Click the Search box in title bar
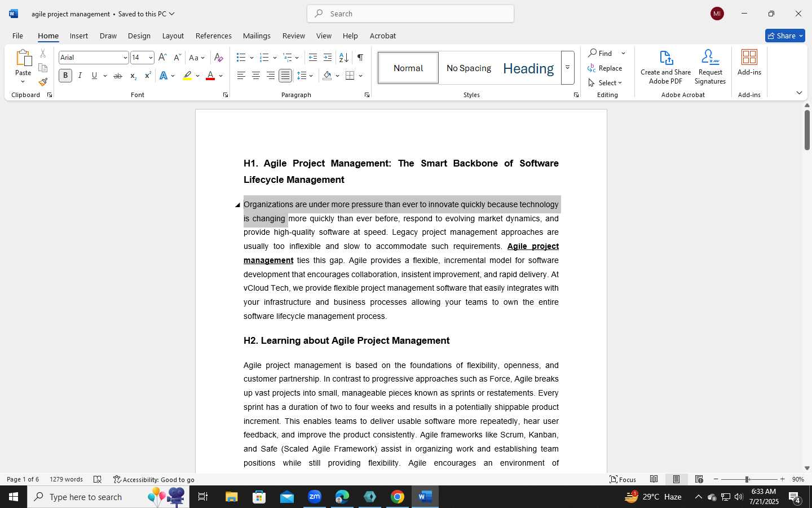This screenshot has width=812, height=508. 411,14
